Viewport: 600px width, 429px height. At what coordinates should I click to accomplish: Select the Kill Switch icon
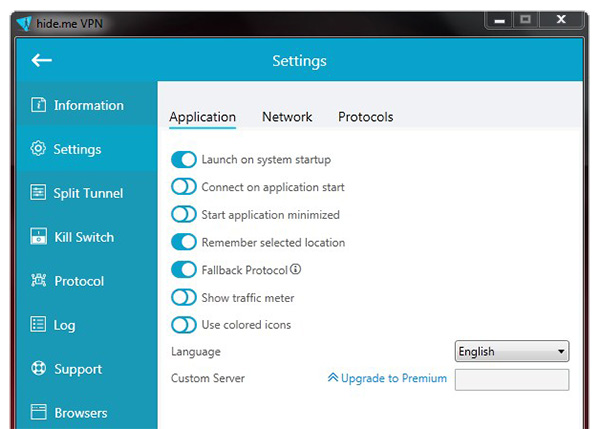coord(38,236)
